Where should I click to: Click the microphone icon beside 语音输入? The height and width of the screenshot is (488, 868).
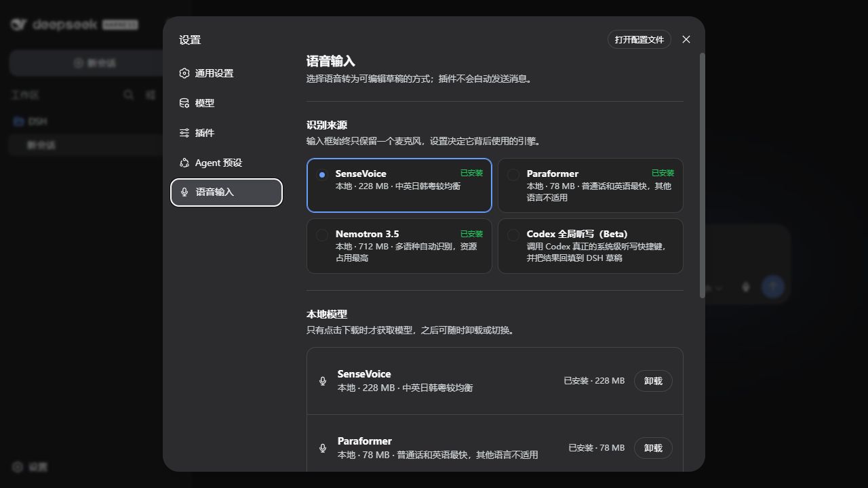pyautogui.click(x=184, y=192)
